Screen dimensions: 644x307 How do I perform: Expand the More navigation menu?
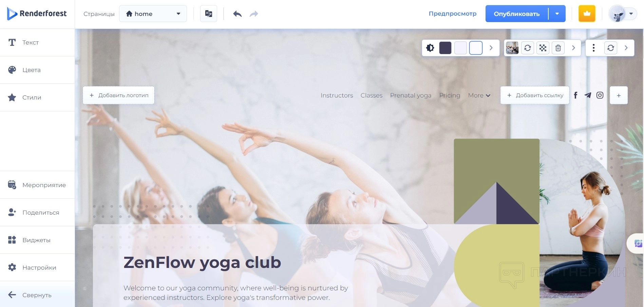click(x=479, y=95)
